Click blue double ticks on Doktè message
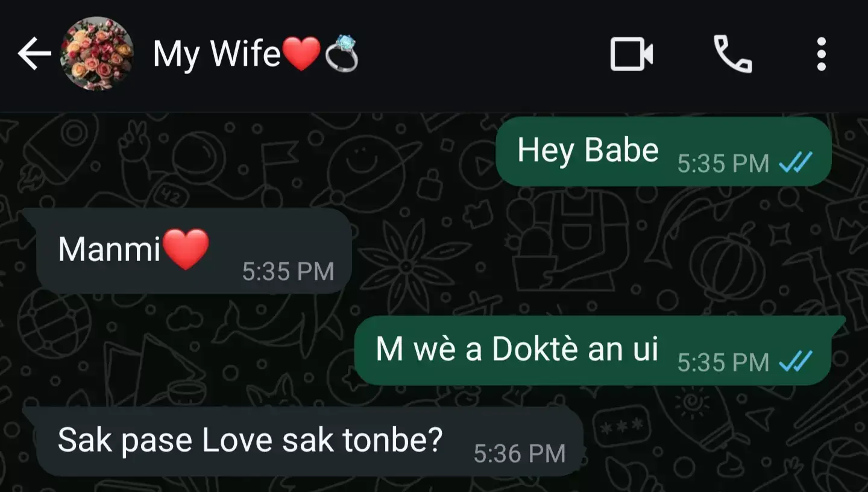The height and width of the screenshot is (492, 868). tap(796, 362)
